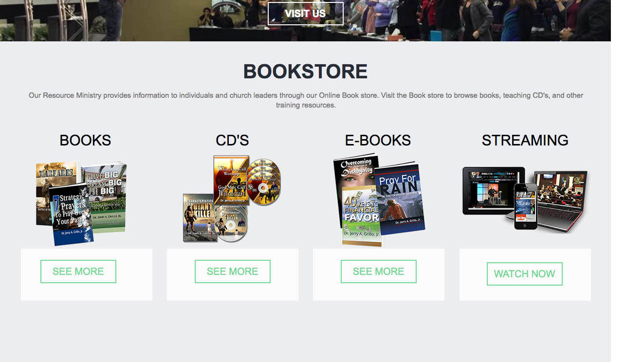Click the VISIT US button
The height and width of the screenshot is (362, 644).
click(x=306, y=14)
